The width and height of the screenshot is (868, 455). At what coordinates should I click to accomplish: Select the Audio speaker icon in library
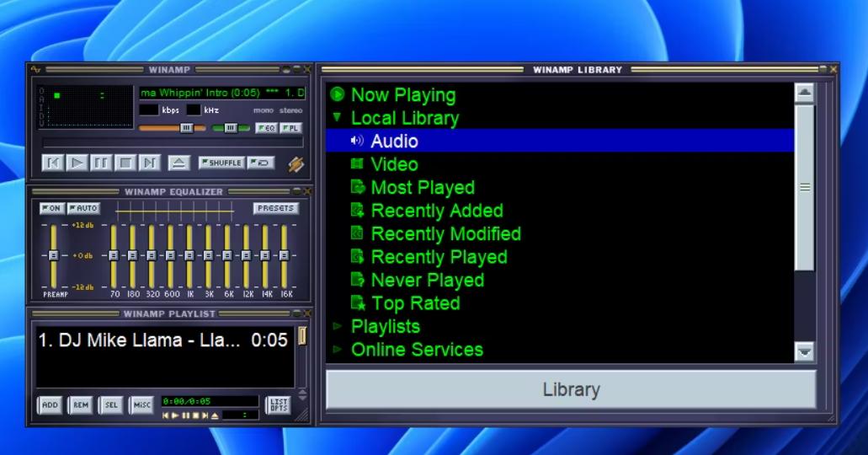click(x=357, y=141)
